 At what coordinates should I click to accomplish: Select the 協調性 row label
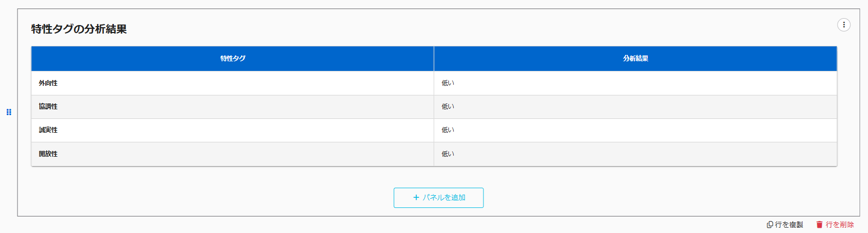(48, 107)
